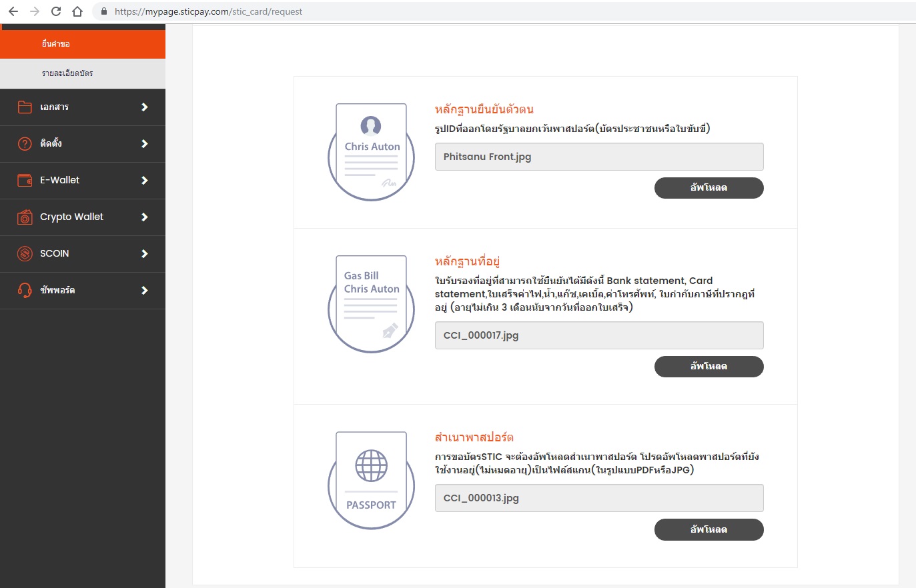Click the browser forward arrow
916x588 pixels.
point(35,11)
